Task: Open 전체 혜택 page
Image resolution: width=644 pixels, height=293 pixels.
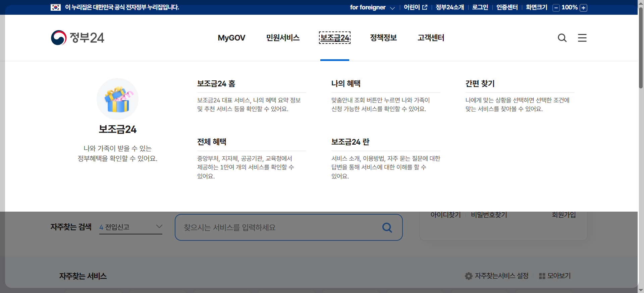Action: [212, 142]
